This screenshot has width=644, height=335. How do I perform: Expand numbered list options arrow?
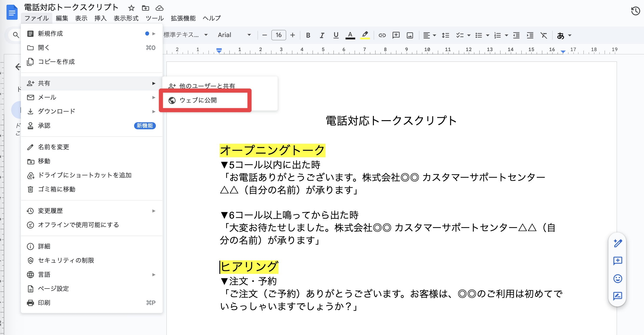506,35
